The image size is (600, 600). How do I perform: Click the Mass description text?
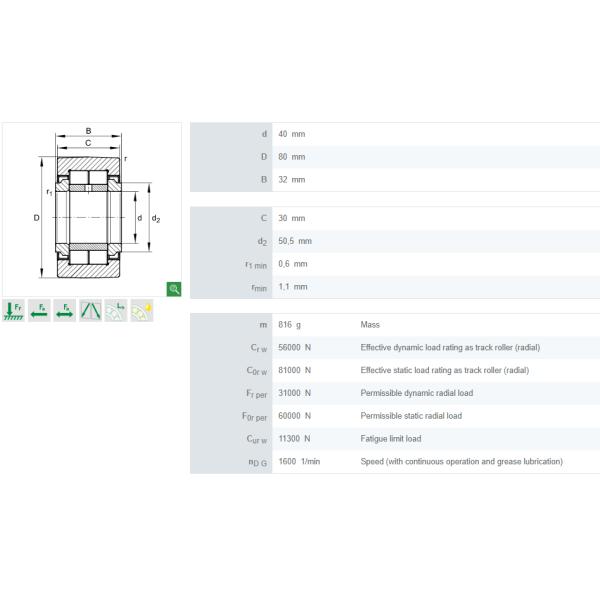(370, 325)
